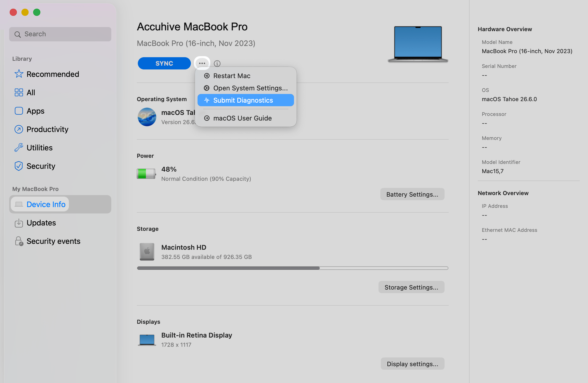Click the SYNC button
Image resolution: width=588 pixels, height=383 pixels.
tap(164, 63)
